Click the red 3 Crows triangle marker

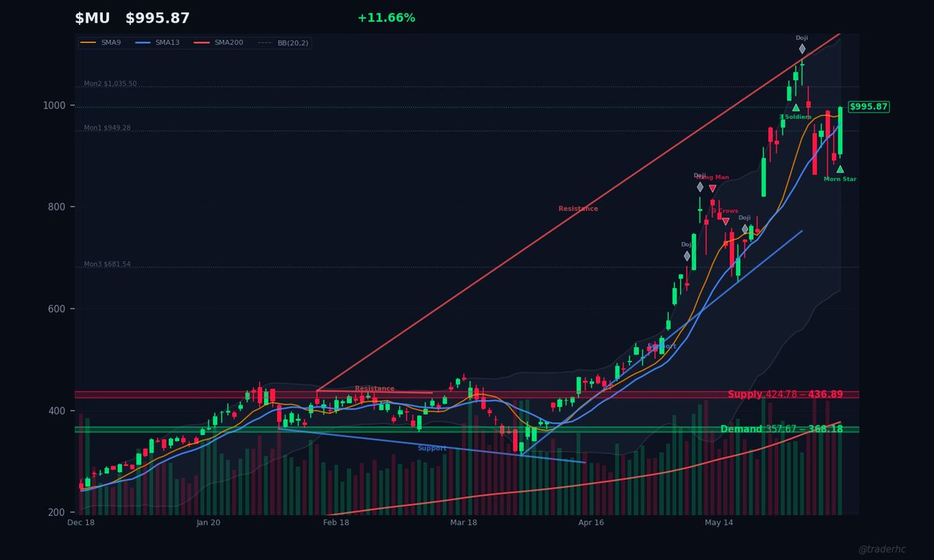pos(725,222)
